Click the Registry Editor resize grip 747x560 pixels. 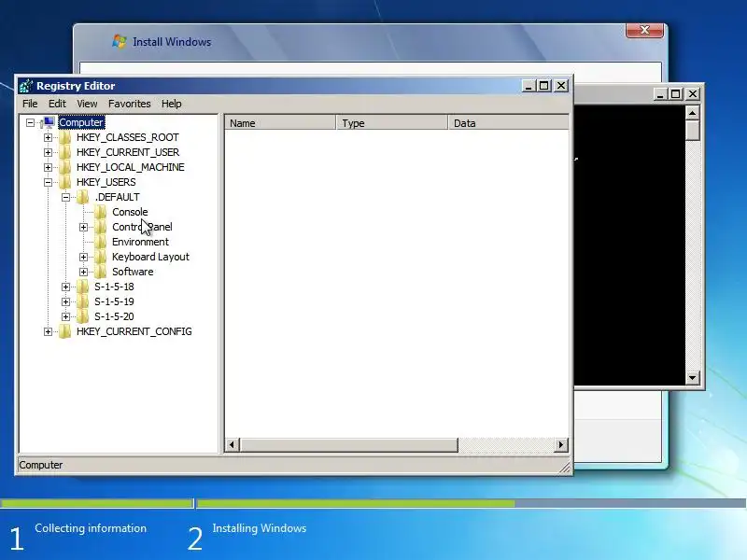tap(565, 469)
